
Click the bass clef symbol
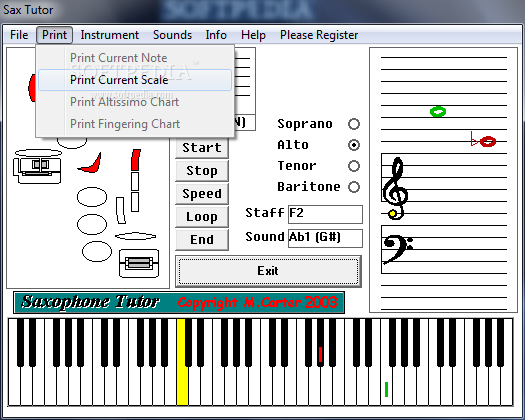click(x=397, y=249)
